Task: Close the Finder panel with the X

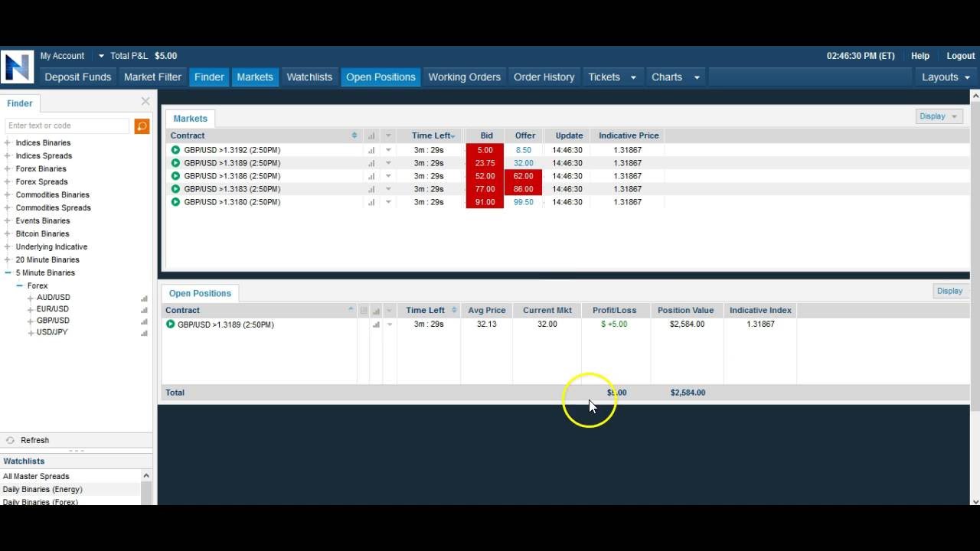Action: tap(145, 101)
